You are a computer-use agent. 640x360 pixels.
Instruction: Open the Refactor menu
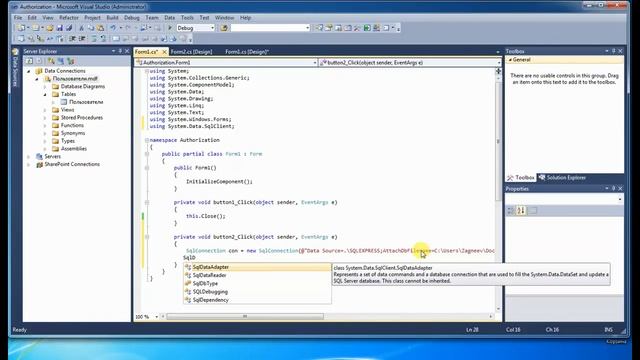coord(69,18)
